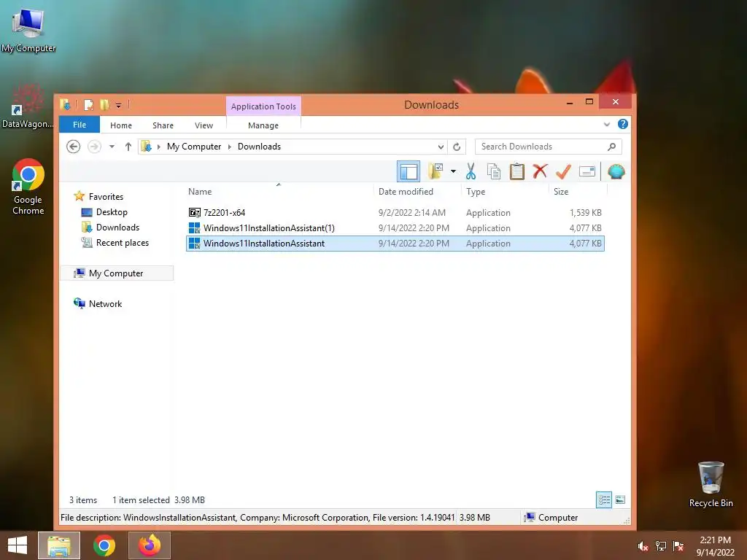Open the Manage ribbon tab
Image resolution: width=747 pixels, height=560 pixels.
click(x=263, y=125)
